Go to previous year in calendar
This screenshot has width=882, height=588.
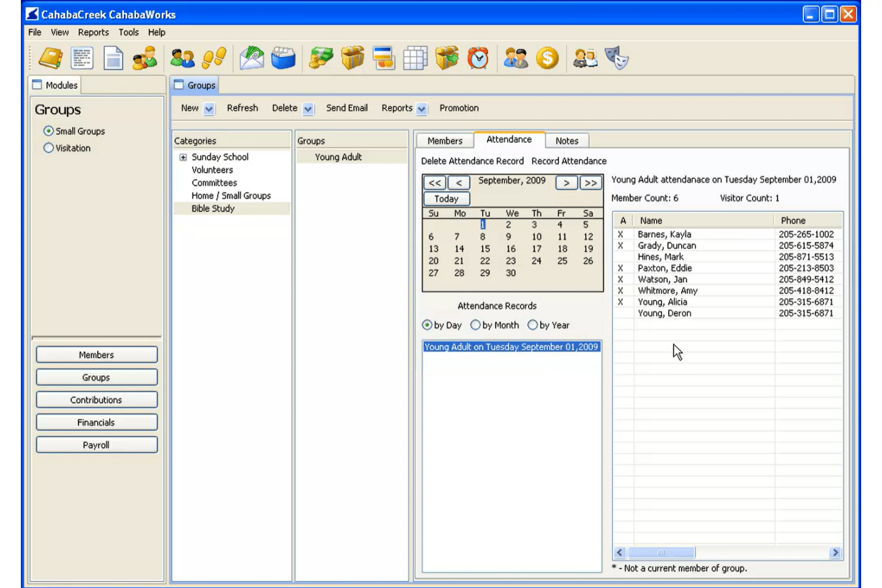coord(435,183)
